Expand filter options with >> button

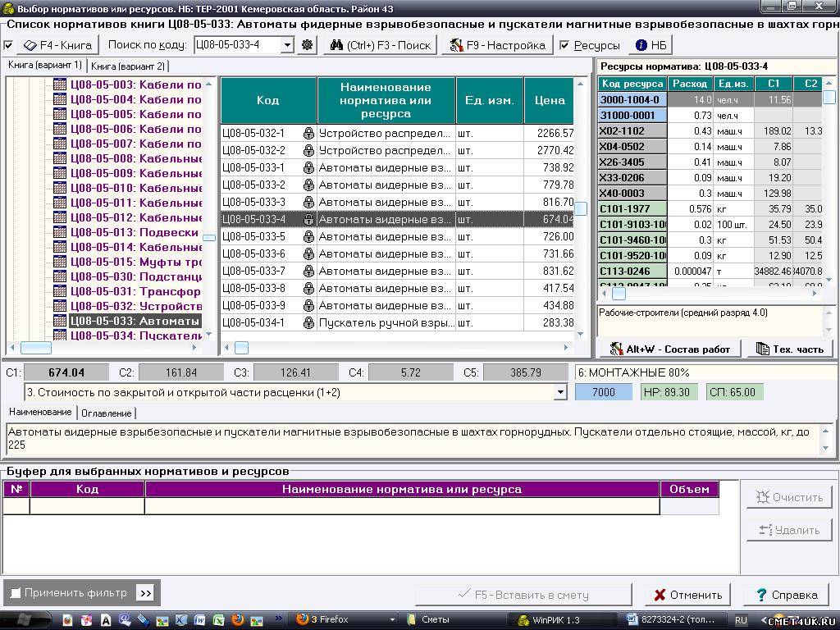(x=145, y=592)
